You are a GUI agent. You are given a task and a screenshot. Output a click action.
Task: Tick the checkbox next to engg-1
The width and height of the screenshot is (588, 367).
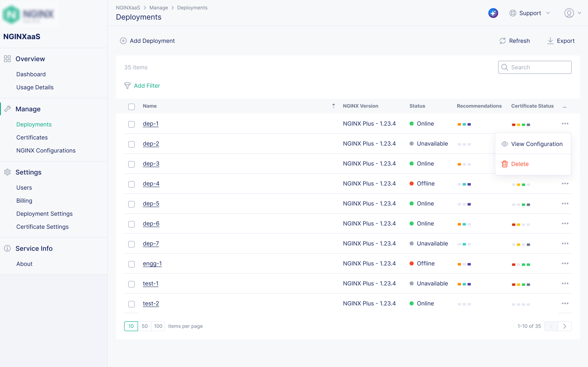click(x=131, y=264)
